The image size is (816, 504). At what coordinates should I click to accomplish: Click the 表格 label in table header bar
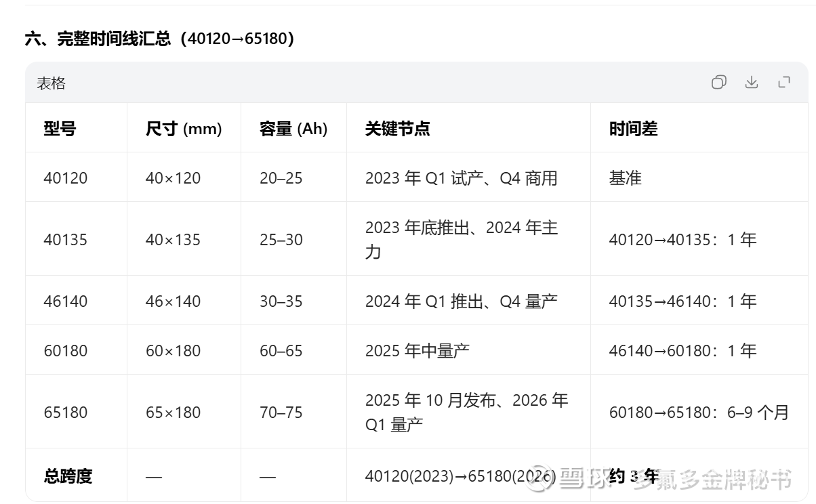(x=51, y=83)
